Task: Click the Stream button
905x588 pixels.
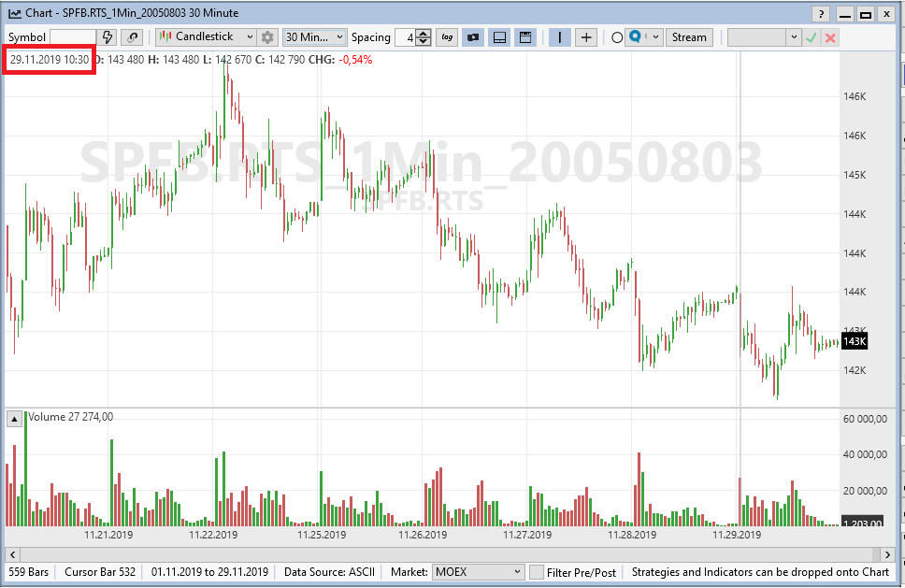Action: click(690, 37)
